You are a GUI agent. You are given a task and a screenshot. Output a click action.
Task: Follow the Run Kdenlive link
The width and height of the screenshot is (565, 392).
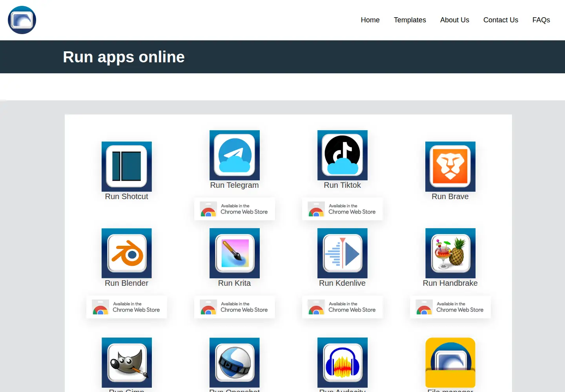343,283
